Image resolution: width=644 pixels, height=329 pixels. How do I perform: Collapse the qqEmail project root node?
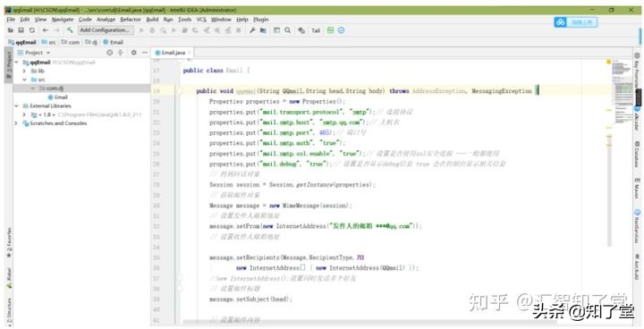click(17, 63)
